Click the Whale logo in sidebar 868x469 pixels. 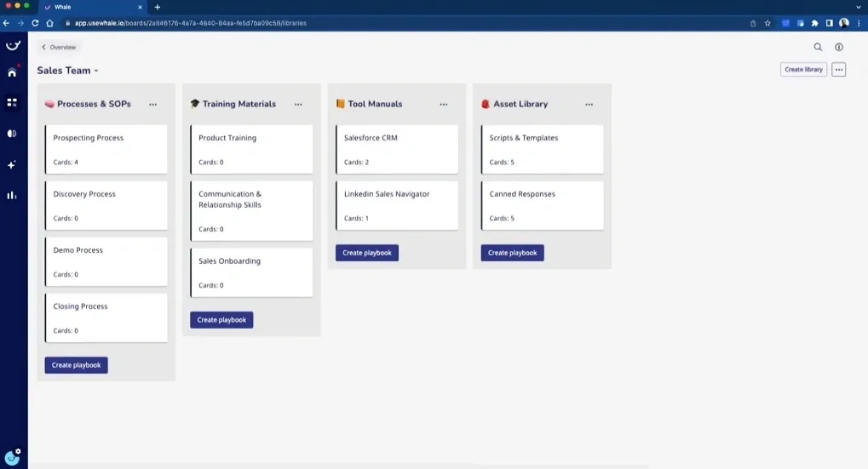pos(13,45)
